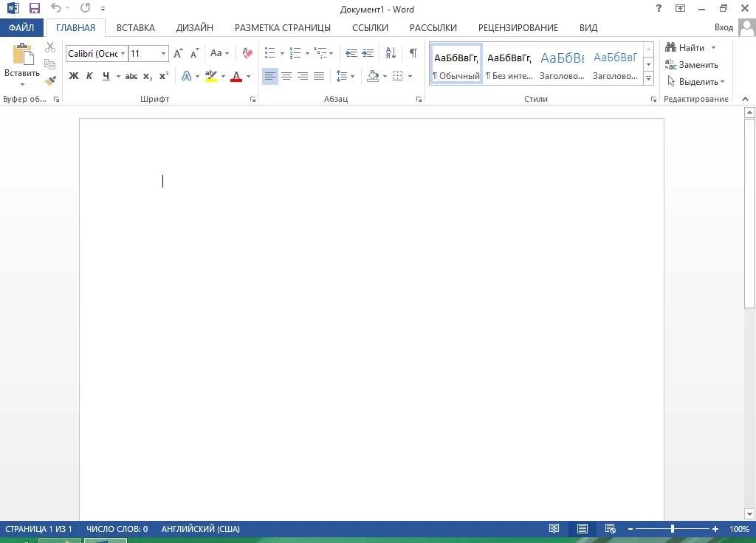Viewport: 756px width, 543px height.
Task: Open Read Mode view in status bar
Action: (554, 528)
